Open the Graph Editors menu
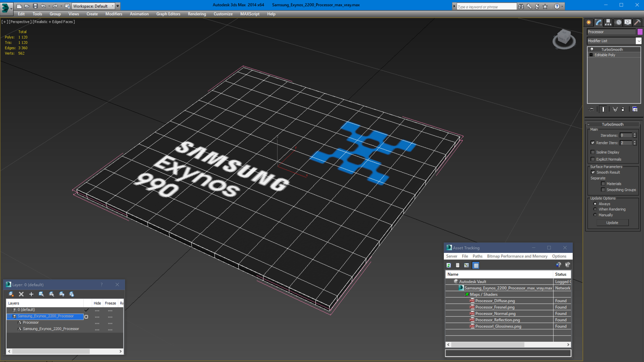This screenshot has height=362, width=644. click(168, 14)
